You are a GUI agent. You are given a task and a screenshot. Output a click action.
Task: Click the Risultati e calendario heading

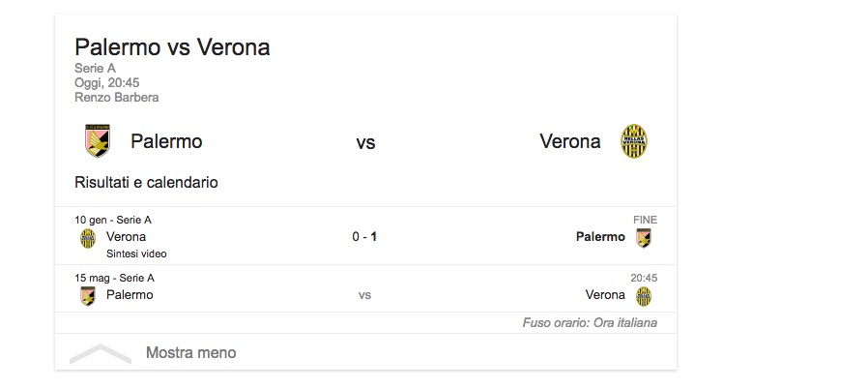coord(146,182)
